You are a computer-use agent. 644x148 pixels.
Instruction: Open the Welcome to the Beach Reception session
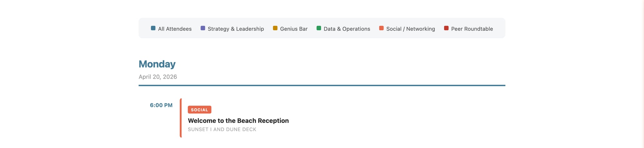click(x=238, y=121)
